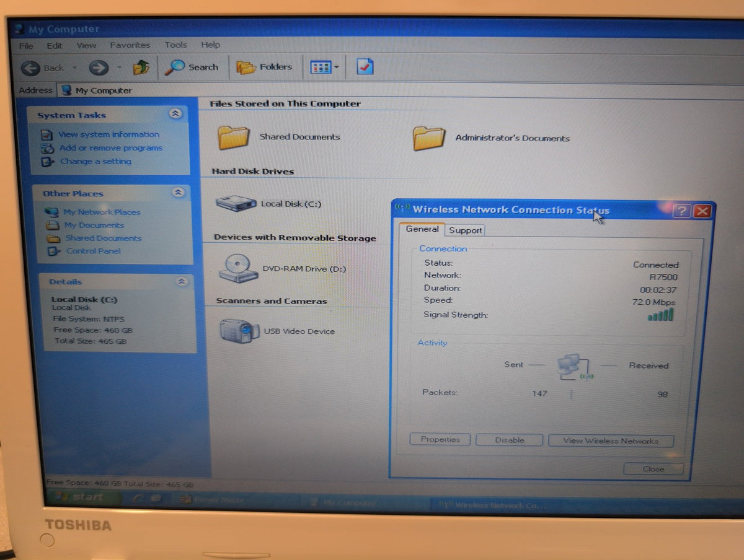This screenshot has width=744, height=560.
Task: Click the Back arrow icon in toolbar
Action: click(31, 68)
